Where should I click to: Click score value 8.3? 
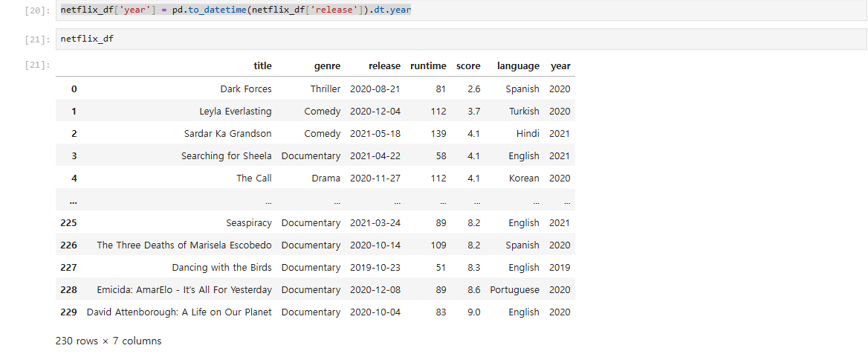coord(474,268)
